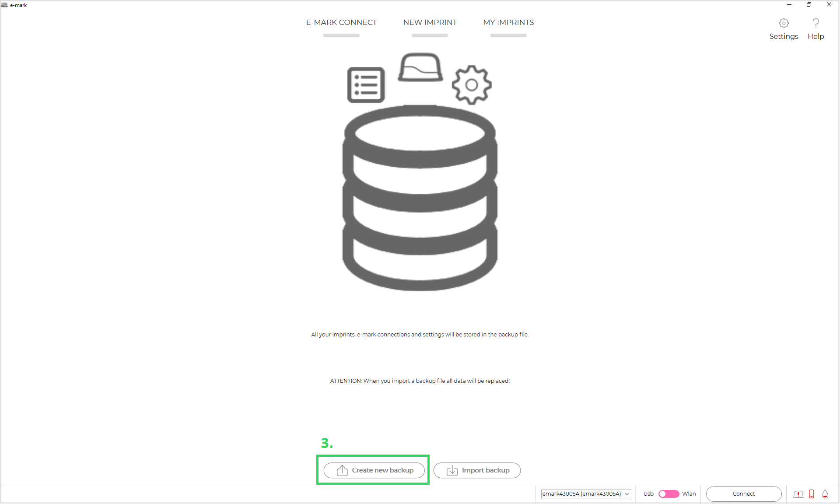Toggle the Usb/Wlan connection switch
This screenshot has width=840, height=504.
668,494
